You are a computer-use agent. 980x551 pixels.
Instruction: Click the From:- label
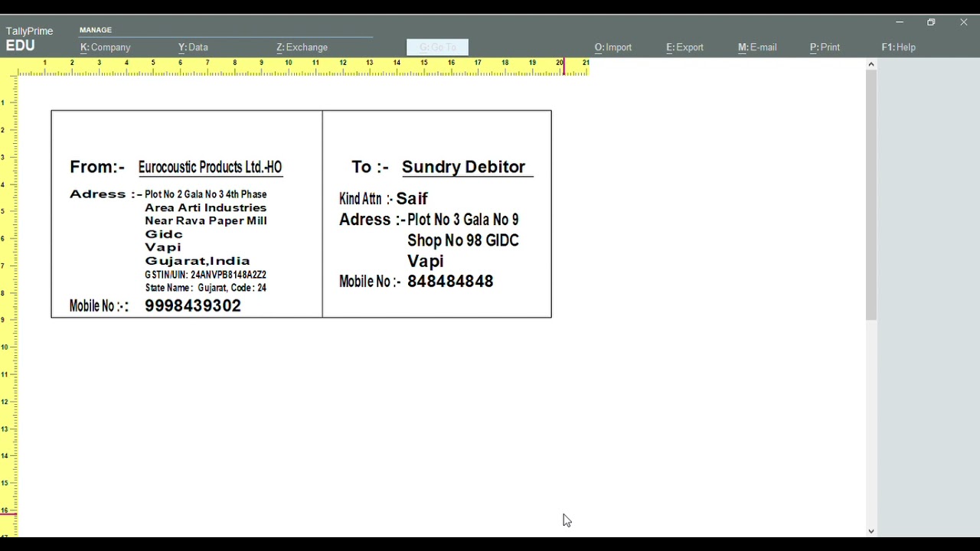(97, 167)
